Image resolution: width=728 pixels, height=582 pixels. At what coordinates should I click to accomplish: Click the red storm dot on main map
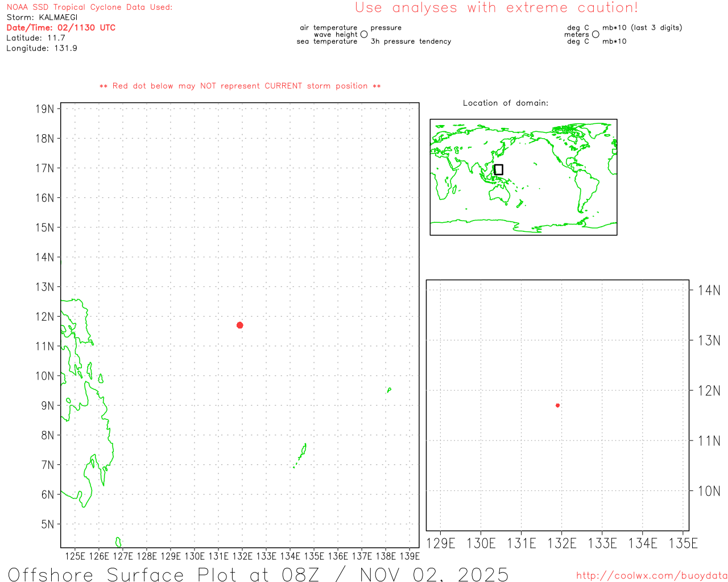[x=240, y=325]
